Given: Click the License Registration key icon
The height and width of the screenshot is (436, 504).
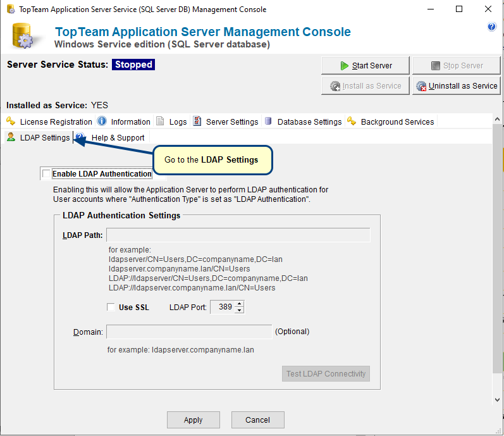Looking at the screenshot, I should [x=11, y=121].
